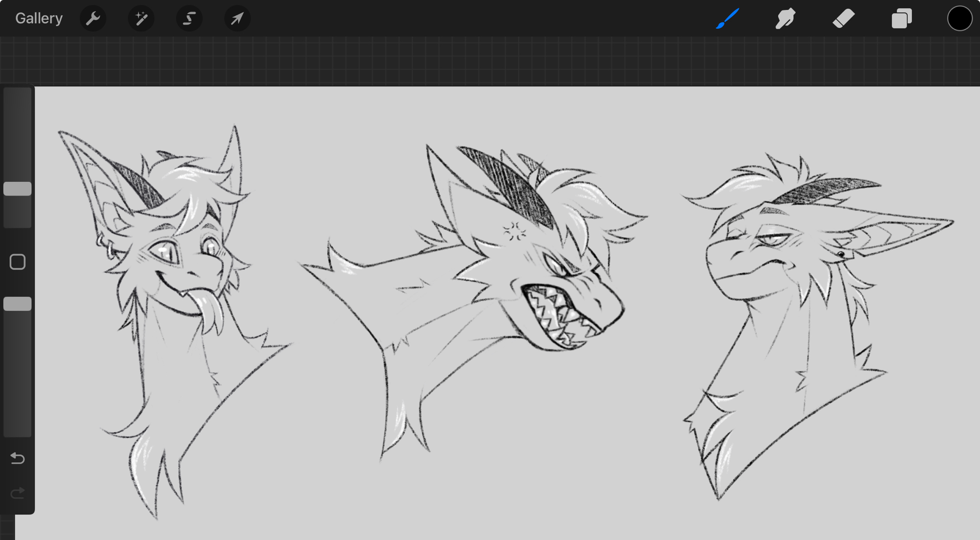Select the Paint brush tool
Image resolution: width=980 pixels, height=540 pixels.
(x=727, y=19)
